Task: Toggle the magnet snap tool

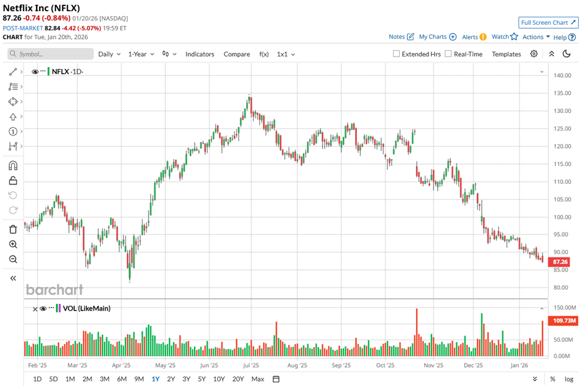Action: click(x=13, y=165)
